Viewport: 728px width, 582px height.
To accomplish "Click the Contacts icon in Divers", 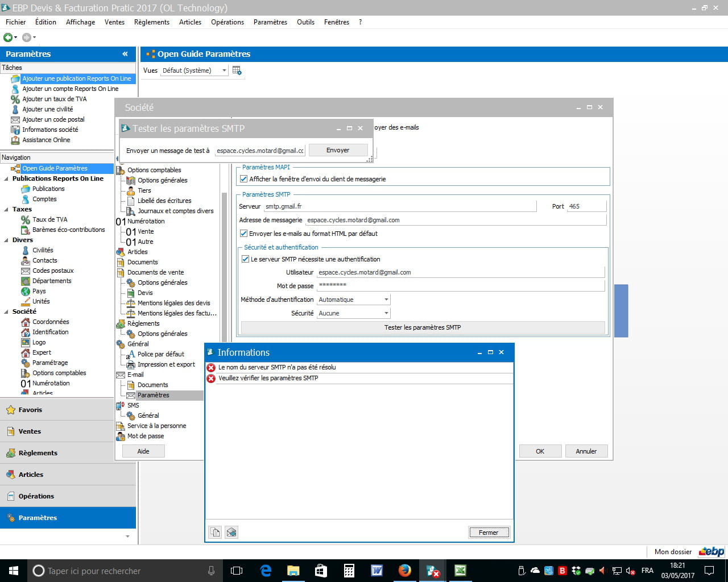I will 26,260.
